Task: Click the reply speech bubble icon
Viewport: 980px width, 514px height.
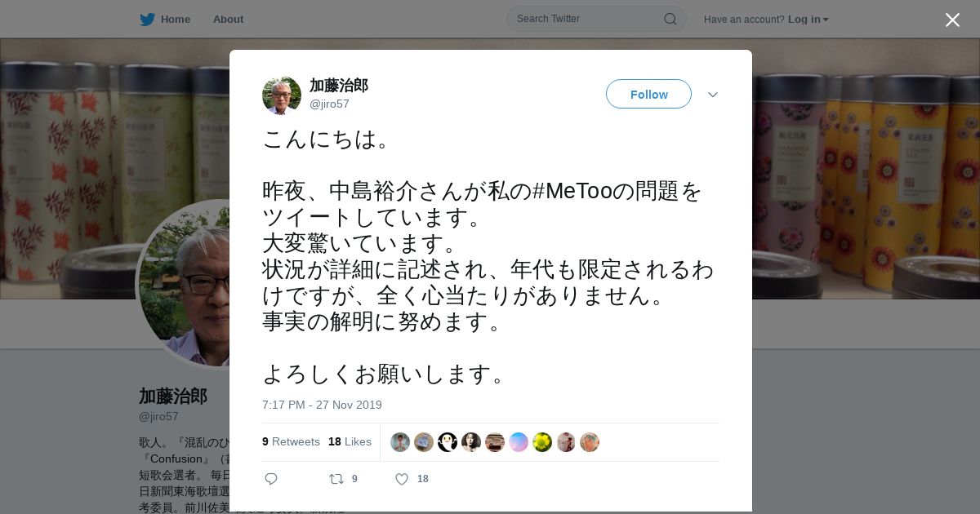Action: [x=271, y=479]
